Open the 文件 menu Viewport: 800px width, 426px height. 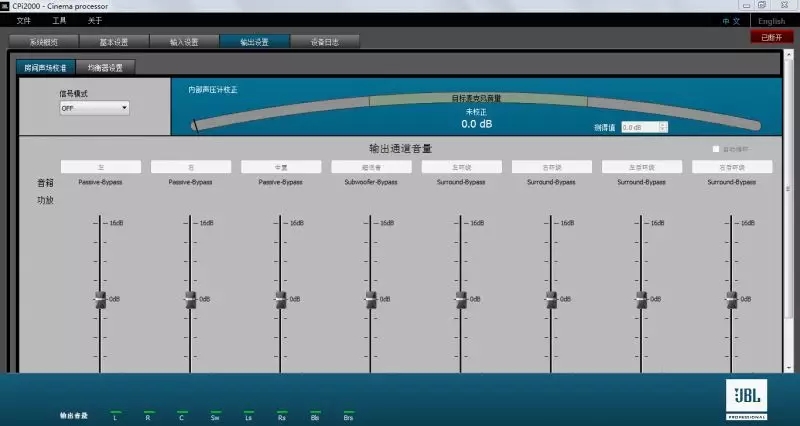(24, 20)
